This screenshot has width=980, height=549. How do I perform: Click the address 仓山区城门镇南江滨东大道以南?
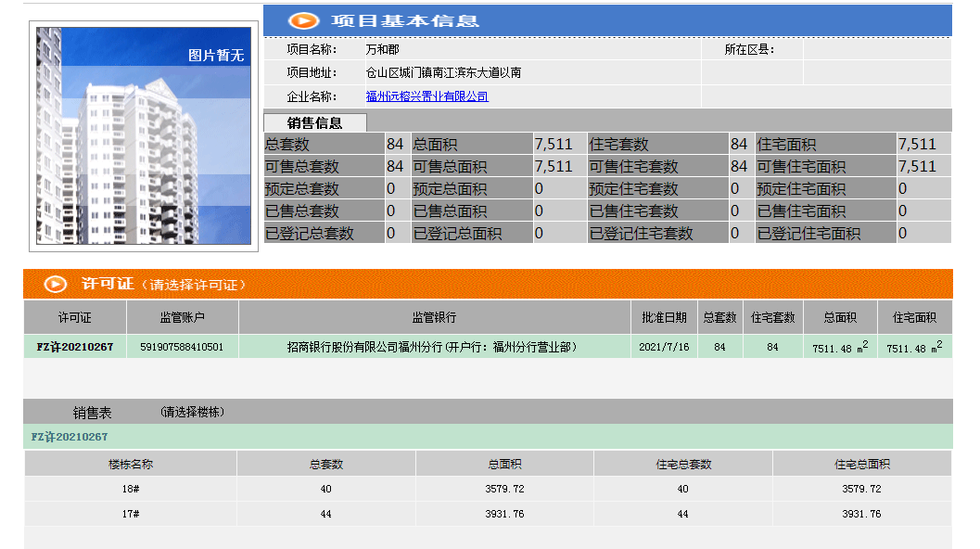click(x=444, y=72)
